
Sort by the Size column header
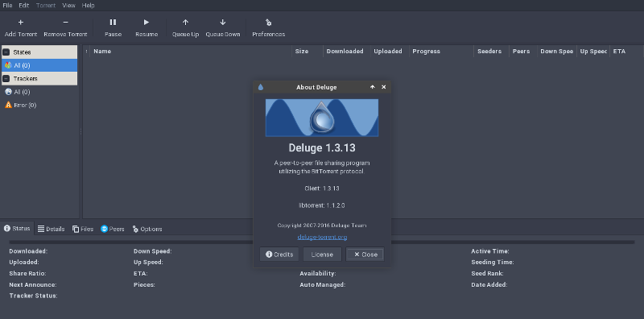click(x=308, y=52)
